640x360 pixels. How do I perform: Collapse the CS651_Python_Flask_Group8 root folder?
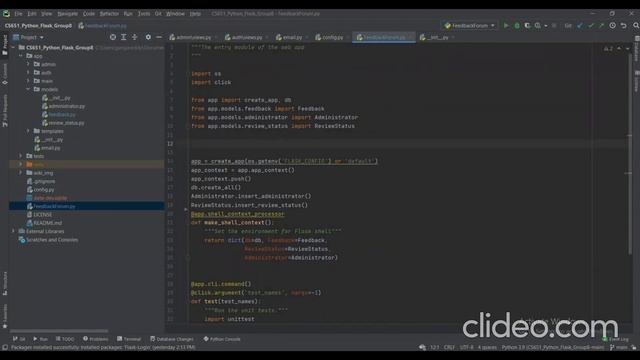pos(13,47)
